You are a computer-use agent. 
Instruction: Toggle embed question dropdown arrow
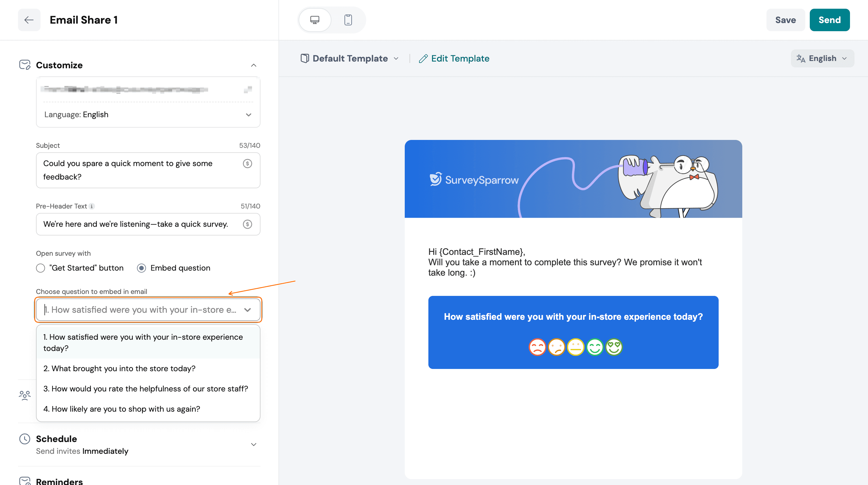(x=248, y=310)
